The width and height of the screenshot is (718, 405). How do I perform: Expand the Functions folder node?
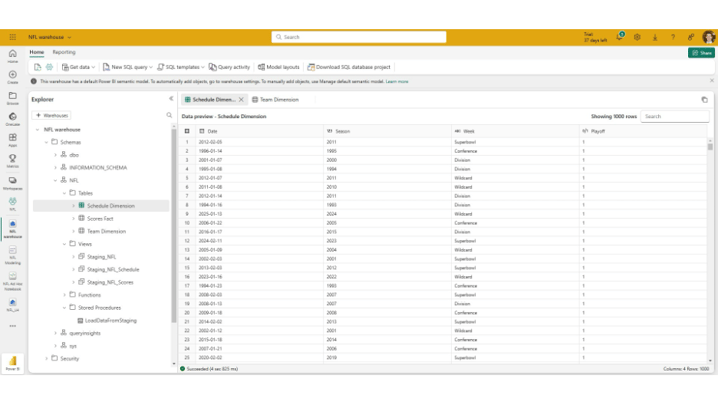64,295
